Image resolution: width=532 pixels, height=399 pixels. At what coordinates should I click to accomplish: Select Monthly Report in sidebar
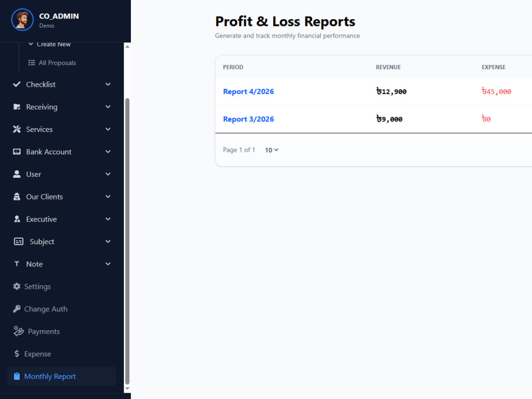(62, 376)
